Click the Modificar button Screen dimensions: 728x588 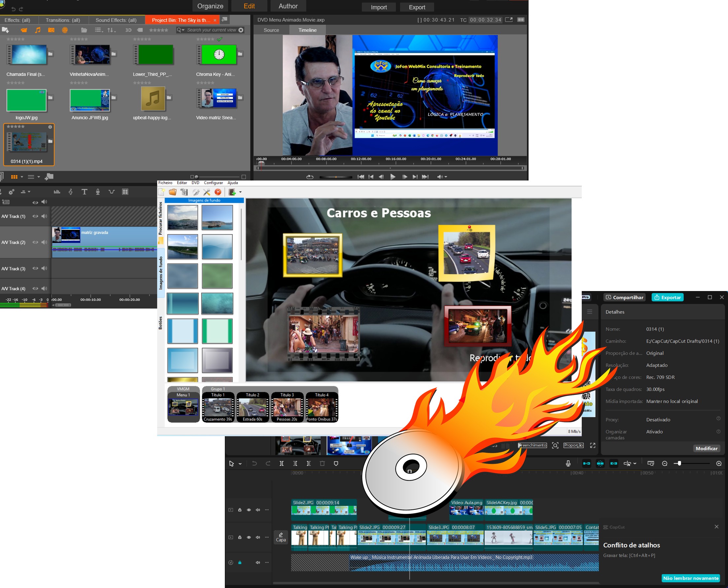pyautogui.click(x=706, y=448)
